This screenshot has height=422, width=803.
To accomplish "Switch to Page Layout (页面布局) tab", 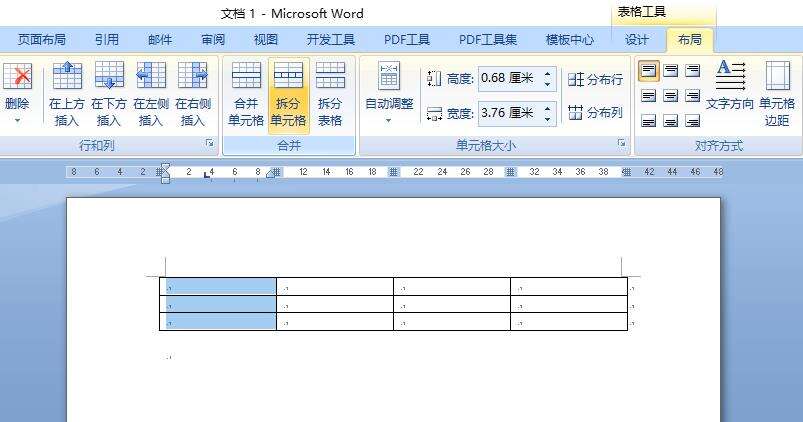I will point(41,39).
